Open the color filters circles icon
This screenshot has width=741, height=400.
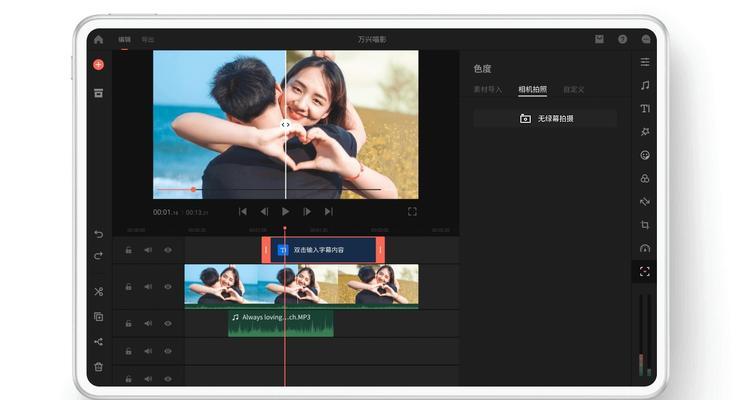pos(645,178)
